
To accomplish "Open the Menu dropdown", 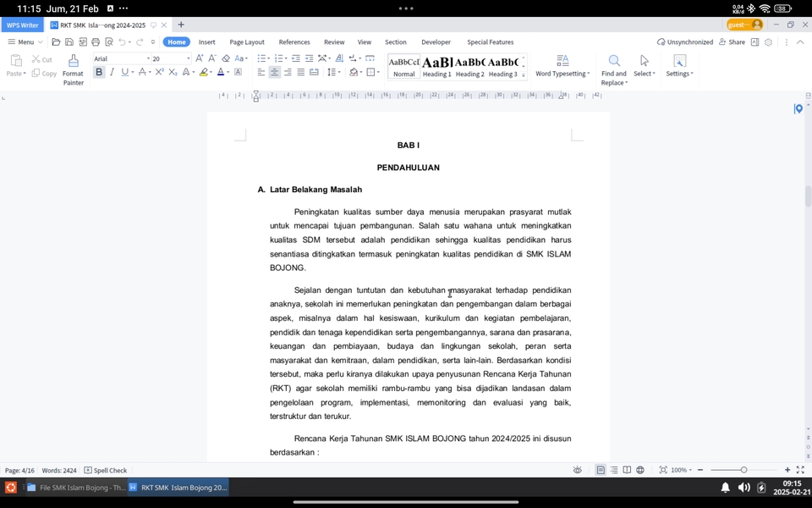I will pos(25,42).
